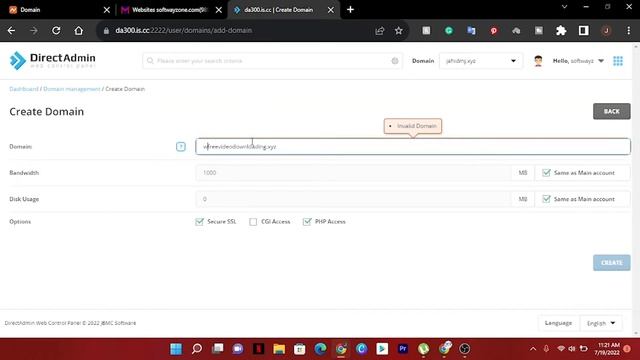
Task: Open Windows Start menu
Action: pos(176,349)
